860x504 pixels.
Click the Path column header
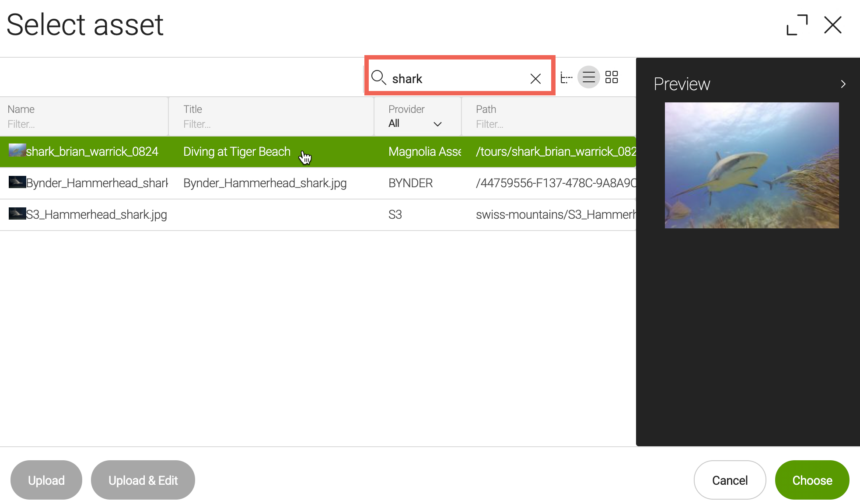[486, 109]
